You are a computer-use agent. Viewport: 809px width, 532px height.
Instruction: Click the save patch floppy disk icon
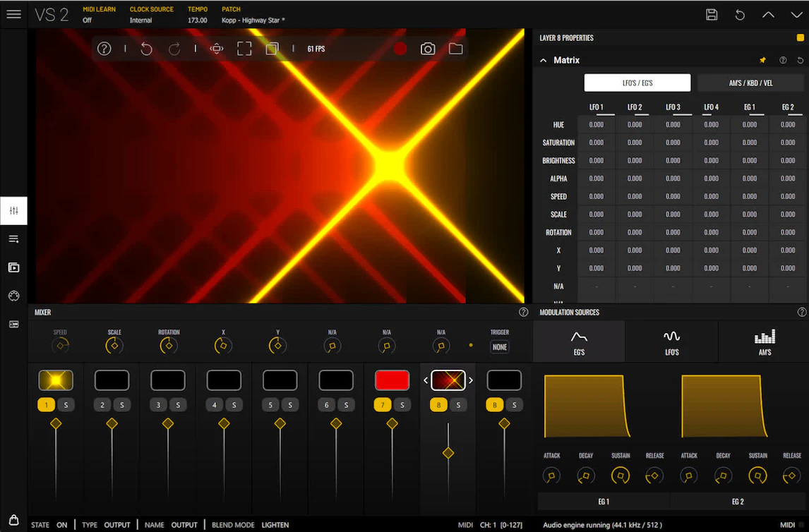tap(712, 15)
